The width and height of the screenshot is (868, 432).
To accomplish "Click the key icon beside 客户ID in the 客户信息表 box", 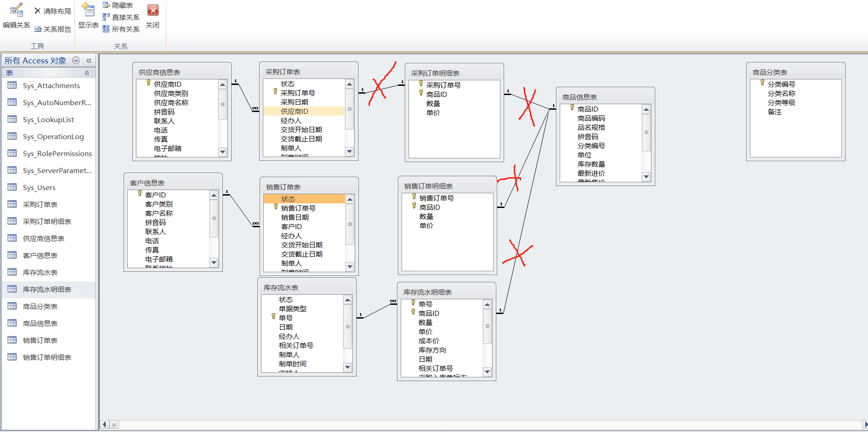I will [140, 194].
